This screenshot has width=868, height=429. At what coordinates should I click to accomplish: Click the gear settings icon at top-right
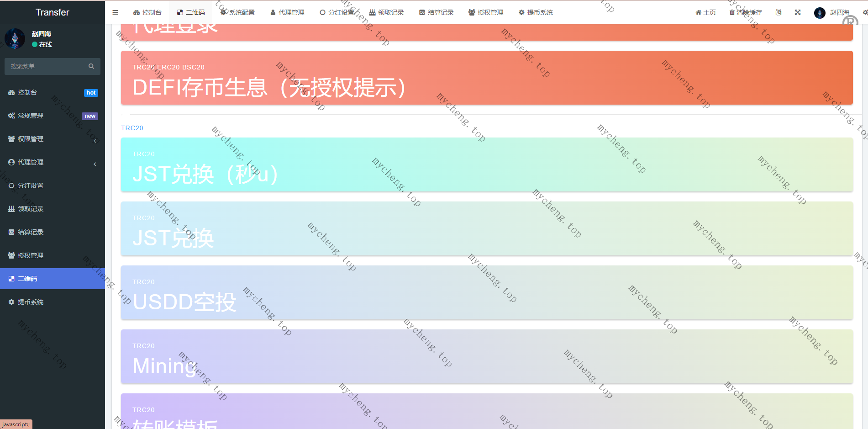pos(864,12)
